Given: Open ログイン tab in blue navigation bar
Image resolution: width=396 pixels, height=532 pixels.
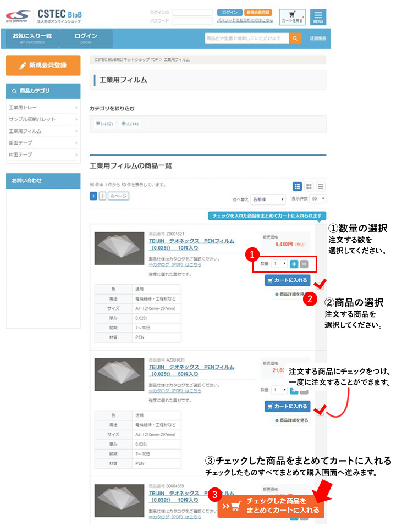Looking at the screenshot, I should tap(86, 38).
